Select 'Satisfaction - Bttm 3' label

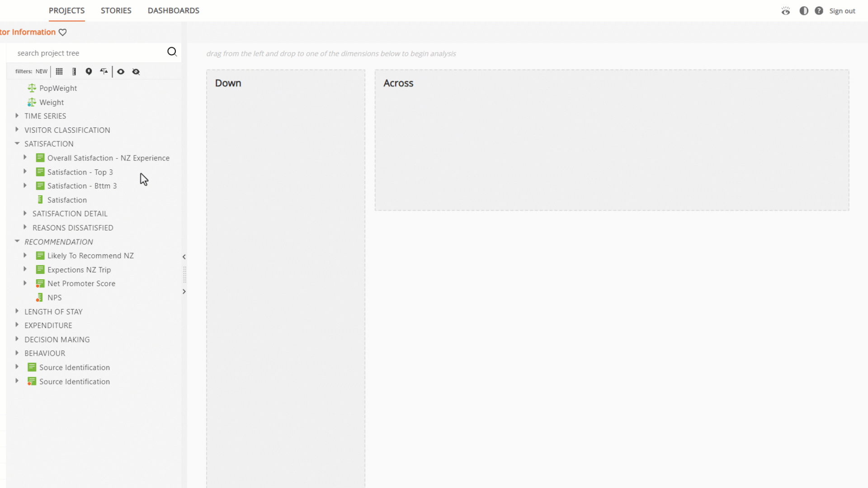[82, 186]
